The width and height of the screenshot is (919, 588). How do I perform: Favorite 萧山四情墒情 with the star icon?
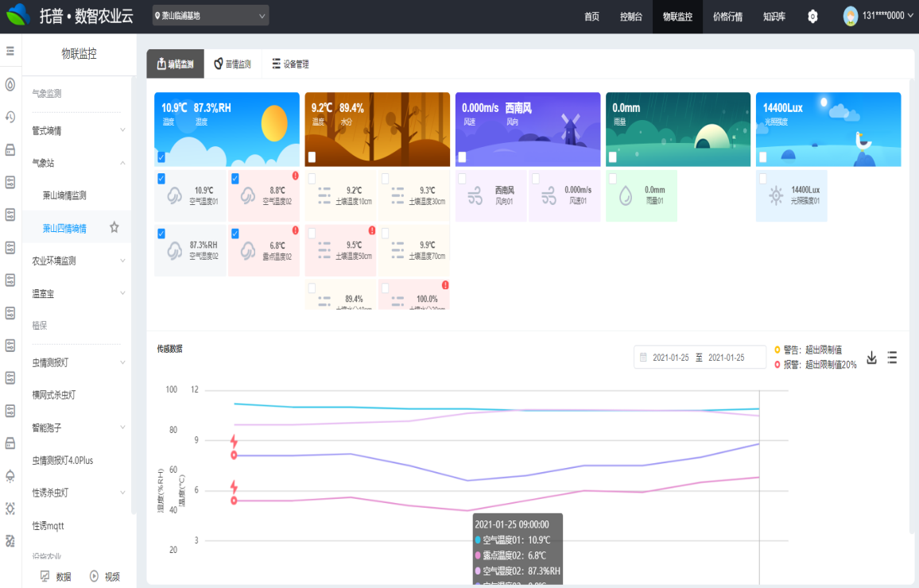click(114, 227)
